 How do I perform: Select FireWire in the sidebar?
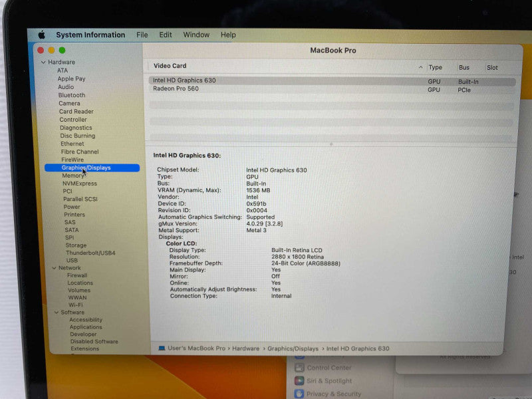click(x=72, y=160)
